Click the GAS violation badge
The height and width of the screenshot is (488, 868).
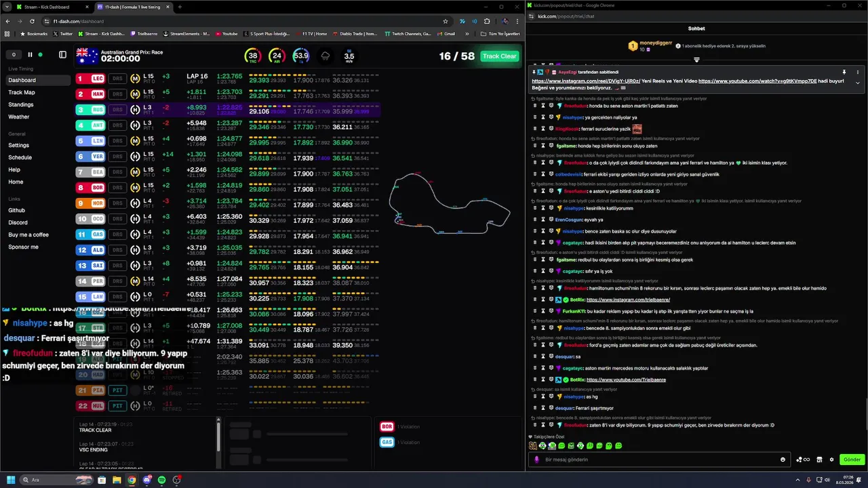coord(387,442)
